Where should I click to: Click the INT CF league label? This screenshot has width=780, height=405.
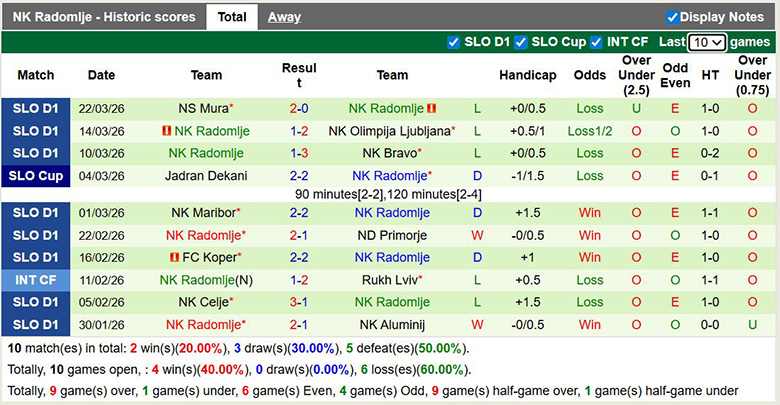point(36,280)
